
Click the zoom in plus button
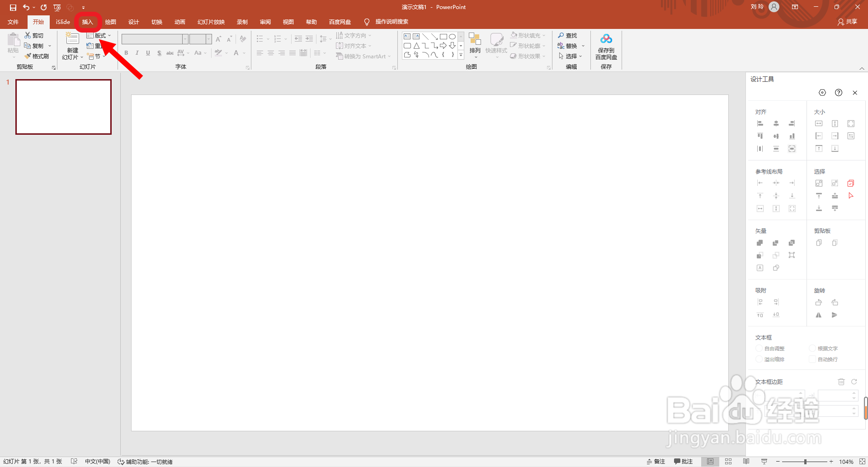point(831,462)
